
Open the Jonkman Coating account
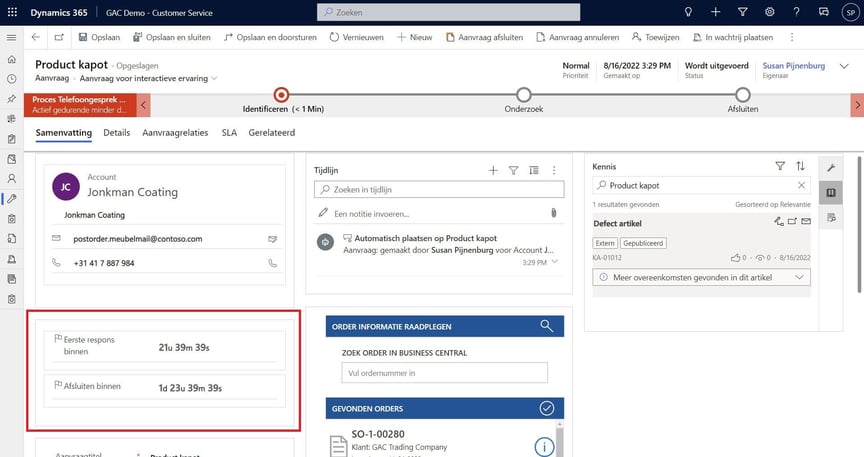[x=133, y=192]
